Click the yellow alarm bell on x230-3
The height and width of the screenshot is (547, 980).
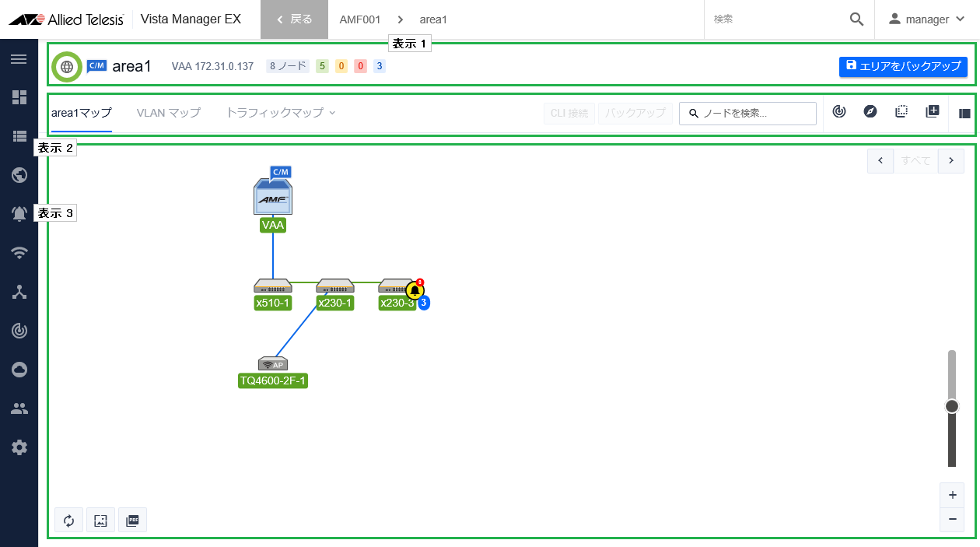point(415,290)
